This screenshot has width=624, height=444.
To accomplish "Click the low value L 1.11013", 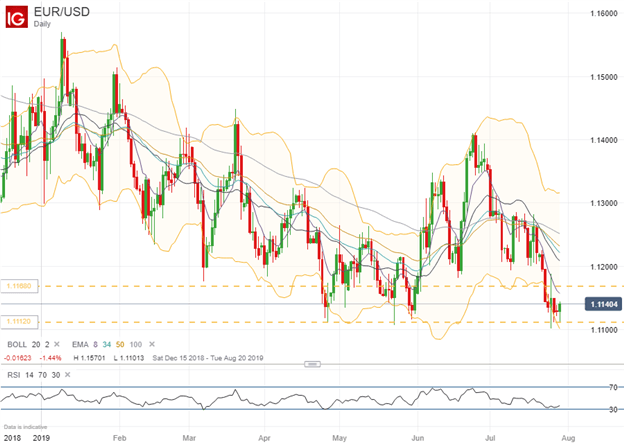I will [129, 358].
